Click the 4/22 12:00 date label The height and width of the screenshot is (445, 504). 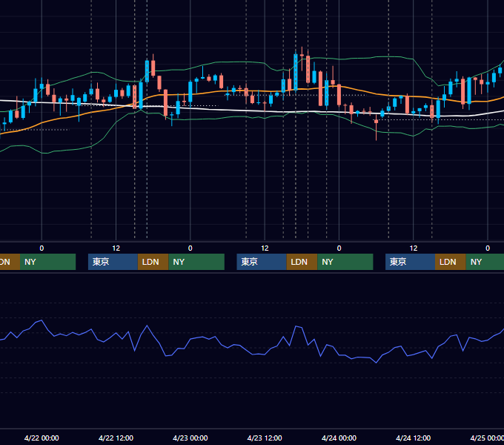point(116,438)
